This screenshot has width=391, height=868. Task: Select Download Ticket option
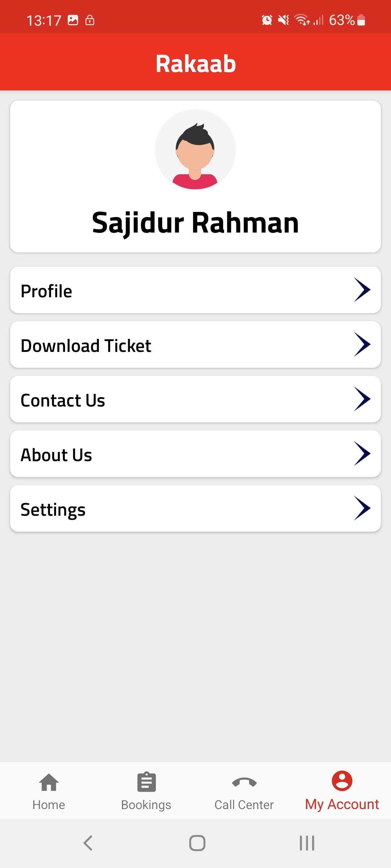coord(86,346)
